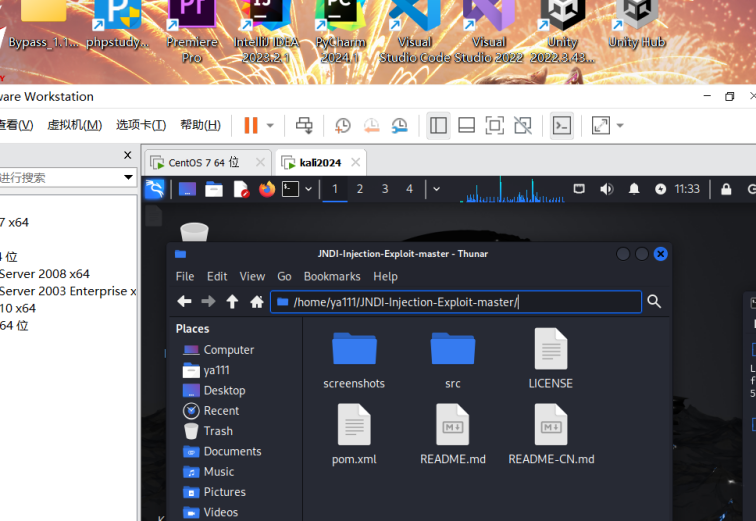Go to parent folder with up arrow
Screen dimensions: 756x521
232,302
